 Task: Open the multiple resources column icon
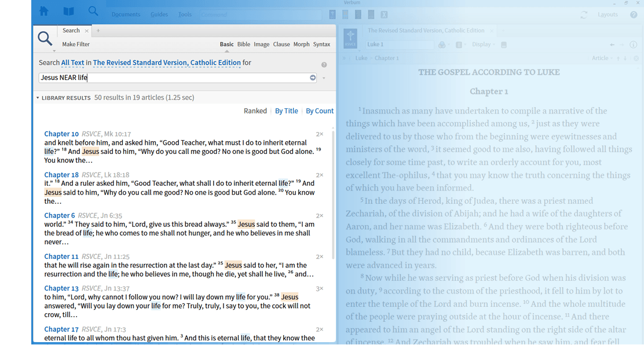tap(459, 45)
